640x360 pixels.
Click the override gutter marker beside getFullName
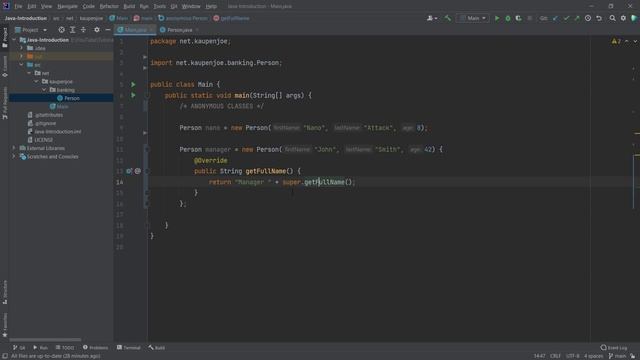tap(129, 171)
